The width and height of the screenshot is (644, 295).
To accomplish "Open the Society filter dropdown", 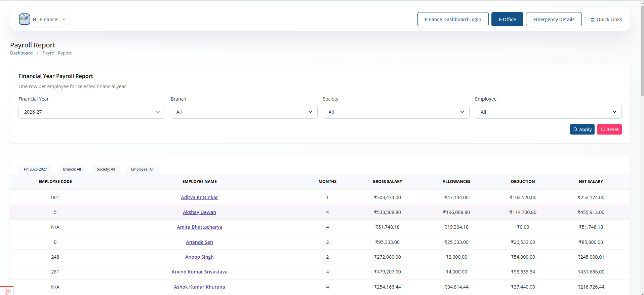I will pos(396,112).
